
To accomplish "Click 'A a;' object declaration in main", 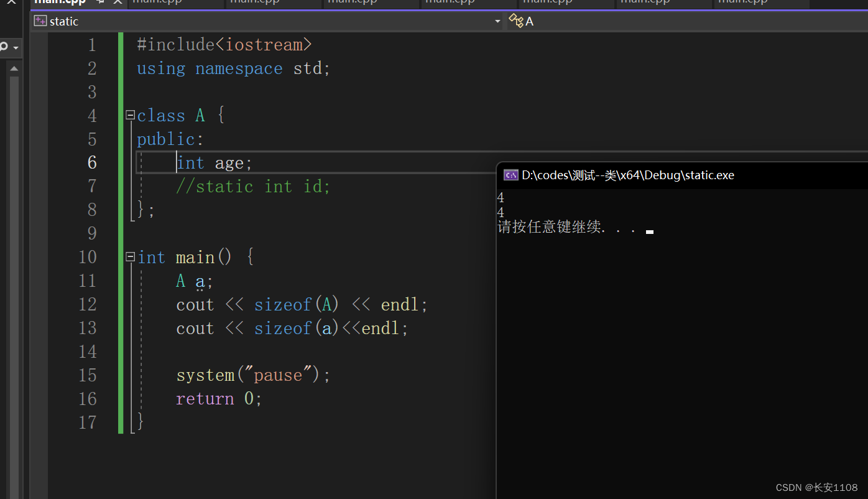I will (x=195, y=281).
